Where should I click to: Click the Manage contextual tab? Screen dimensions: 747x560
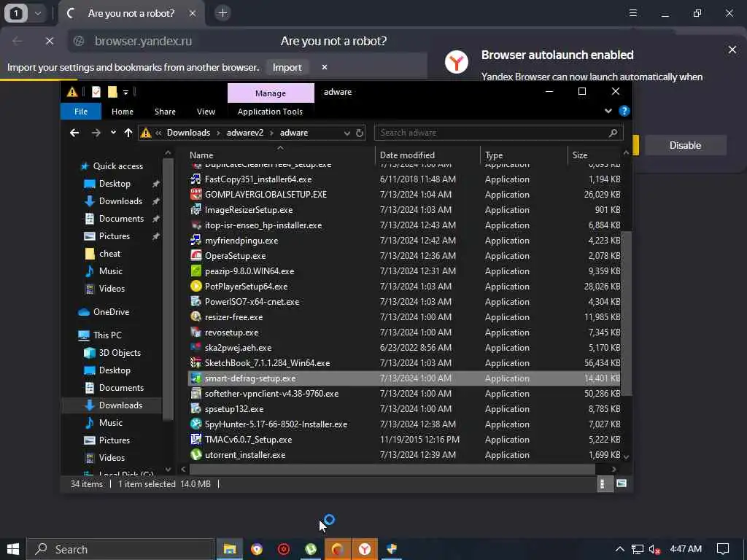pyautogui.click(x=271, y=93)
